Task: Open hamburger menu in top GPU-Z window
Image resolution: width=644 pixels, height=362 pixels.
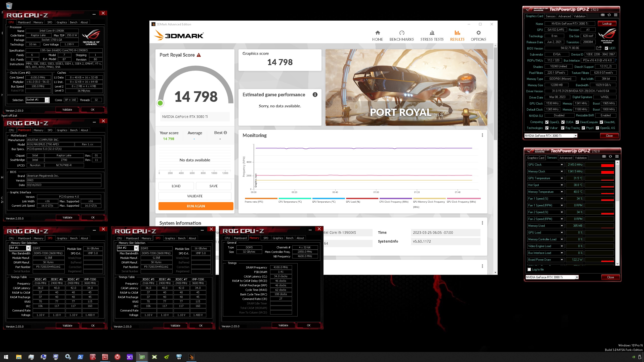Action: 616,15
